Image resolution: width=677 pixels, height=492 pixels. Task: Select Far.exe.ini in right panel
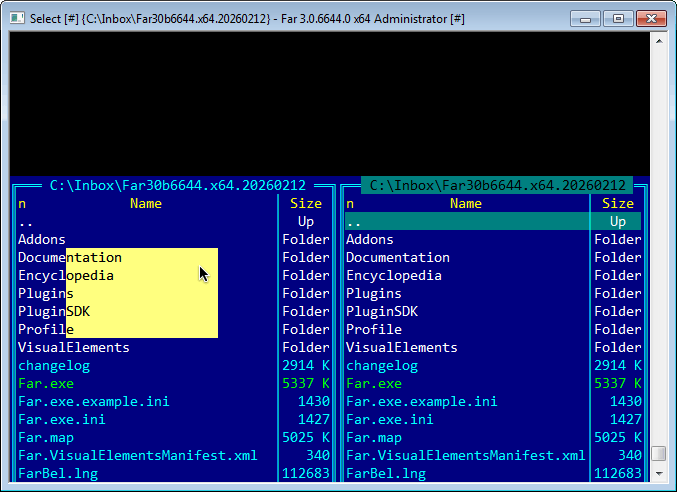[x=389, y=420]
